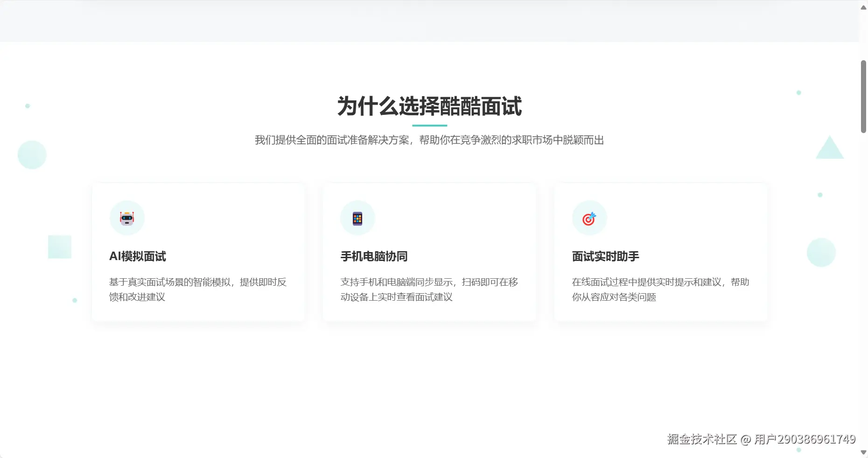The width and height of the screenshot is (868, 458).
Task: Click the AI模拟面试 card title text
Action: click(137, 256)
